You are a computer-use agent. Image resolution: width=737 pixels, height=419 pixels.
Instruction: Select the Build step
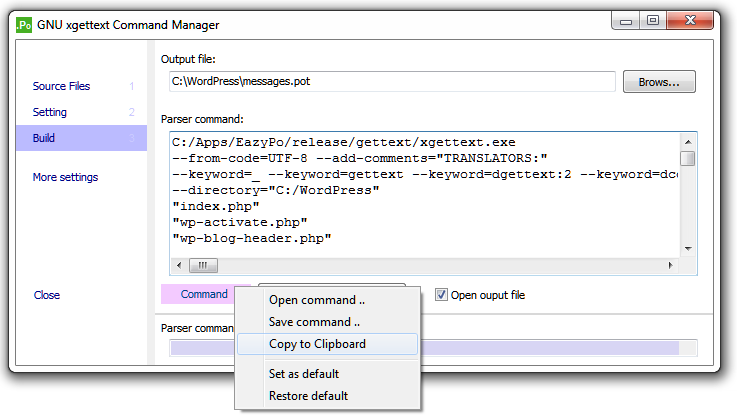[x=81, y=138]
